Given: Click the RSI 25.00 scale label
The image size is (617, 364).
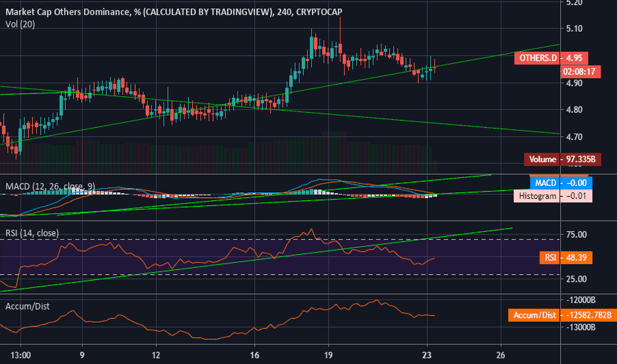Looking at the screenshot, I should tap(576, 279).
